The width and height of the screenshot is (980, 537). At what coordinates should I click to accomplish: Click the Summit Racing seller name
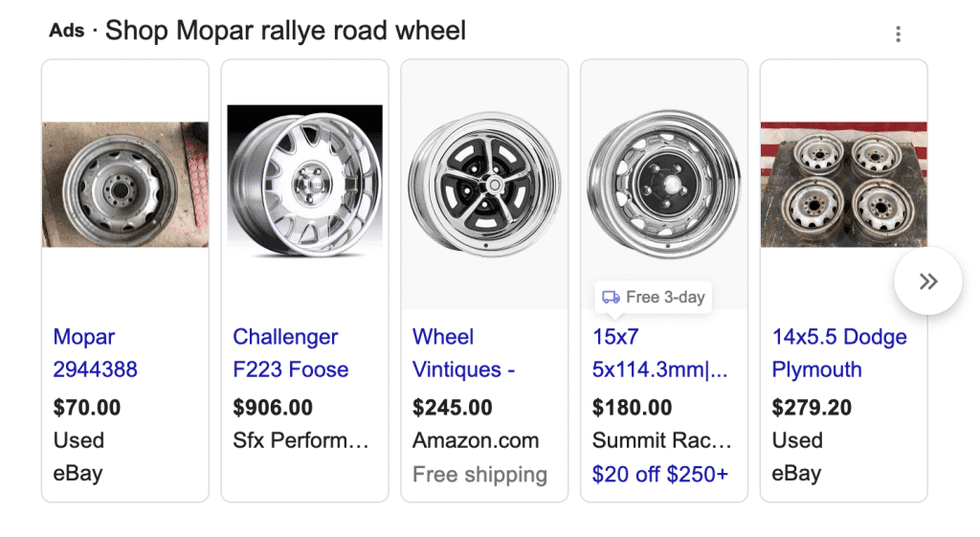click(661, 440)
